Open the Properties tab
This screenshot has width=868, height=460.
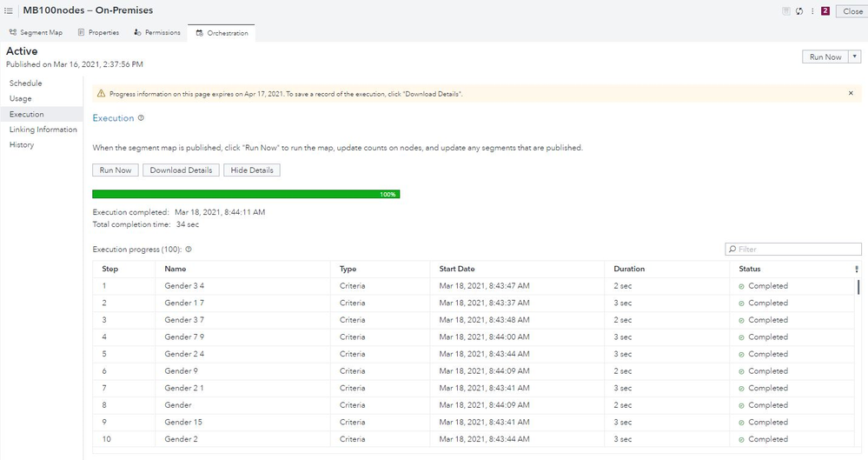pos(98,33)
